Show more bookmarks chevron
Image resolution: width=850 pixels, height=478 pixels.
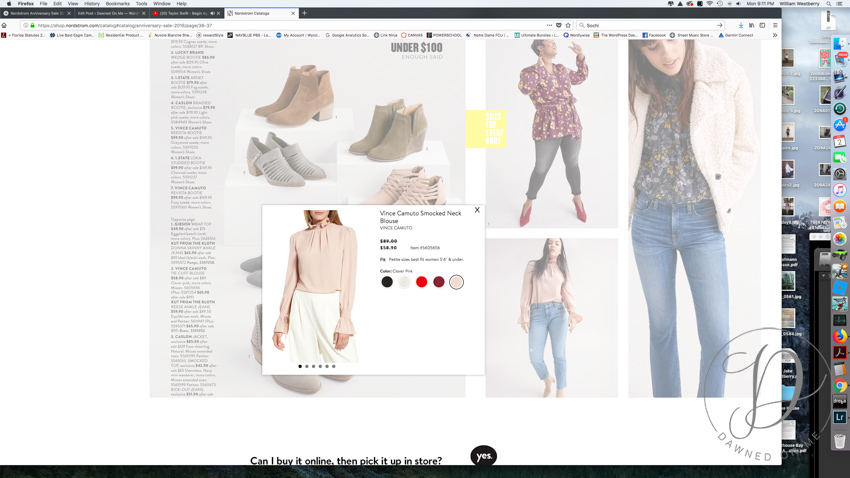(x=775, y=35)
